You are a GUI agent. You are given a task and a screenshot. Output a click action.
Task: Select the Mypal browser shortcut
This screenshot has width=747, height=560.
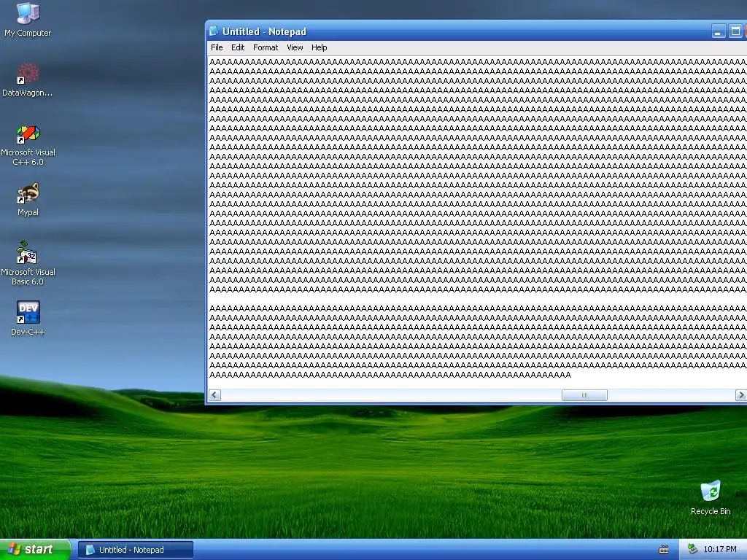tap(28, 199)
